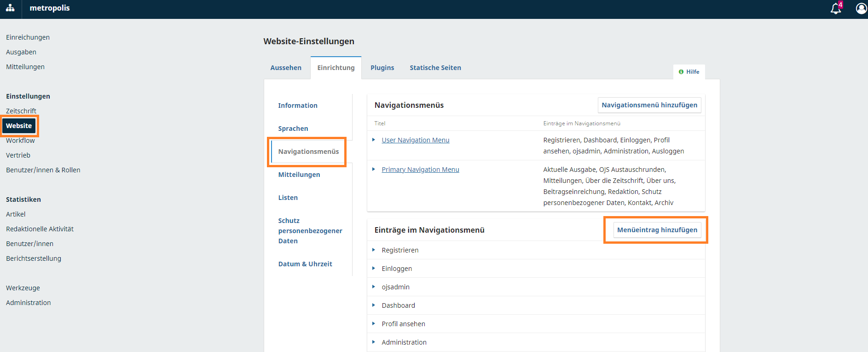Screen dimensions: 868x352
Task: Expand the Dashboard menu entry arrow
Action: pos(374,305)
